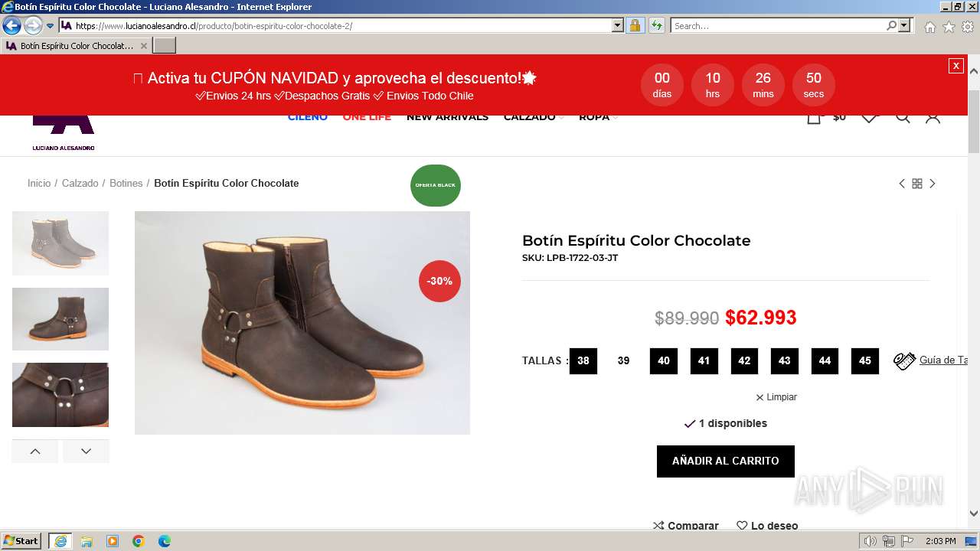This screenshot has height=551, width=980.
Task: Click the browser Search box
Action: pos(778,25)
